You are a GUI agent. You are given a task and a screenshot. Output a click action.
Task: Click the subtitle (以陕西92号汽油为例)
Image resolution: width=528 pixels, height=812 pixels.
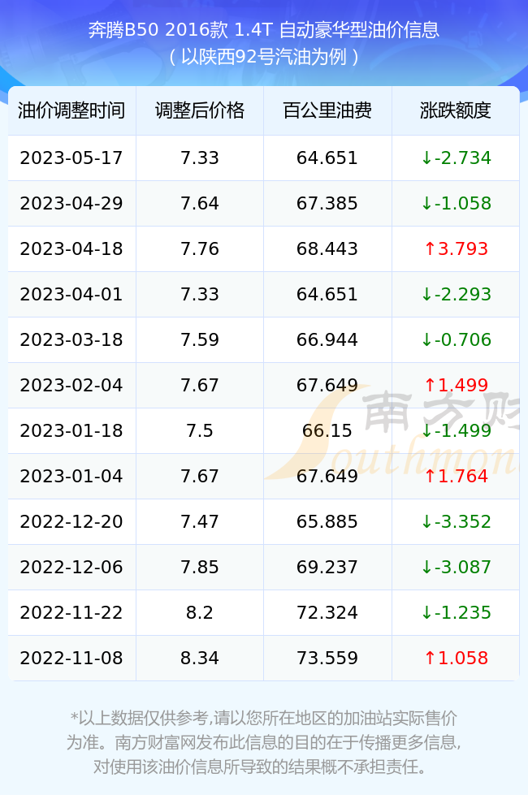[x=264, y=57]
